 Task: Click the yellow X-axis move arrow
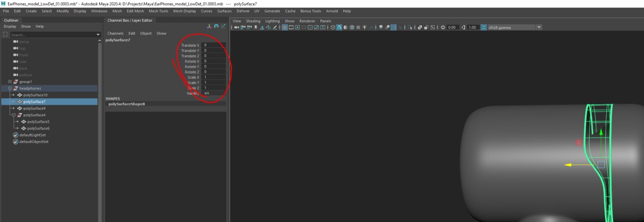coord(568,165)
